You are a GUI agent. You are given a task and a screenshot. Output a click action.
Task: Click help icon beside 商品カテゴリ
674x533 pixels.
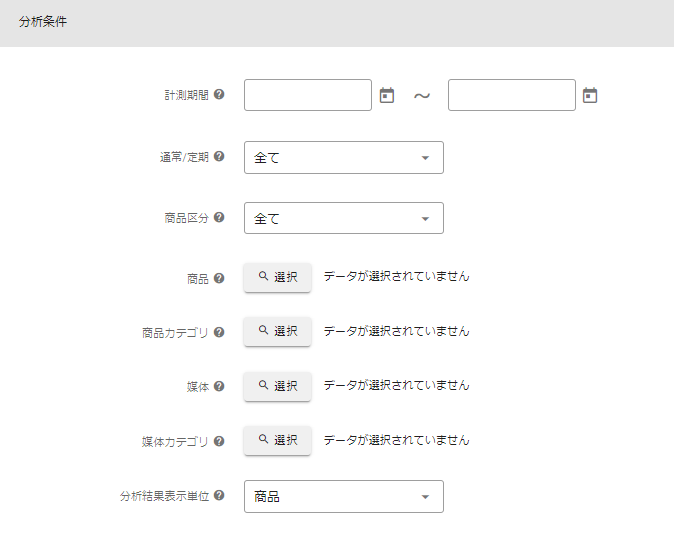tap(219, 332)
